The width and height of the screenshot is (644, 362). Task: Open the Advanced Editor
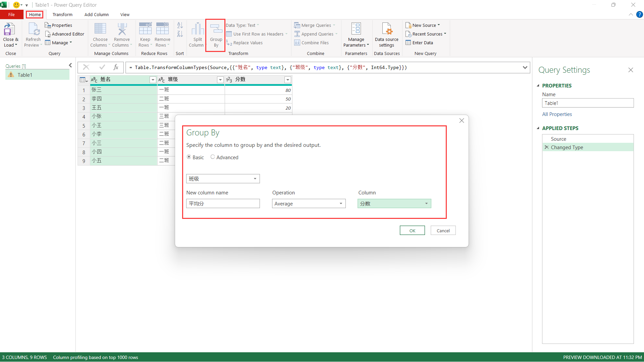[x=65, y=34]
